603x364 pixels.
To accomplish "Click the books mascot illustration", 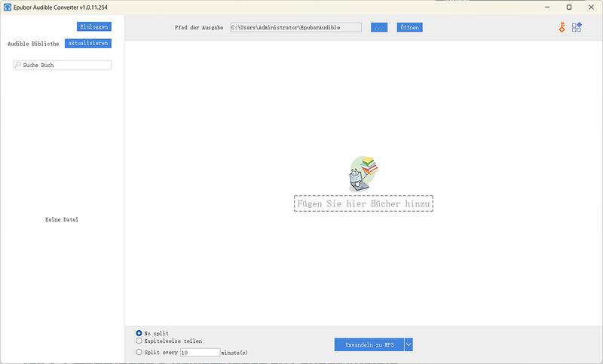I will pos(363,174).
